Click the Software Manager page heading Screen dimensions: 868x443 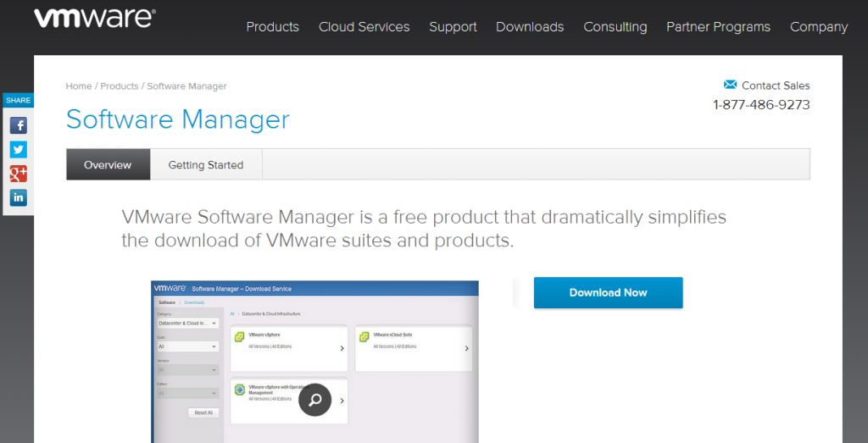tap(178, 119)
